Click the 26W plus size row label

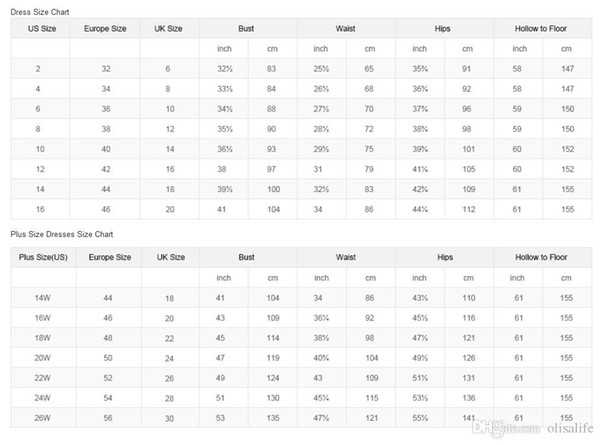[42, 418]
